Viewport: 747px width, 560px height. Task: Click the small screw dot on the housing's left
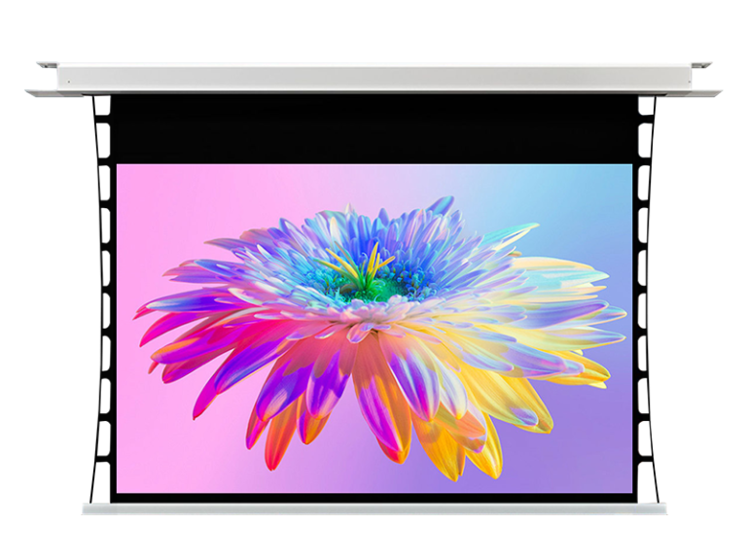click(x=69, y=82)
